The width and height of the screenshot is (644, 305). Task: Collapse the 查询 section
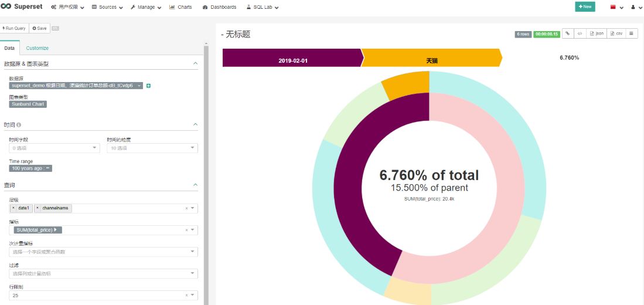(196, 185)
